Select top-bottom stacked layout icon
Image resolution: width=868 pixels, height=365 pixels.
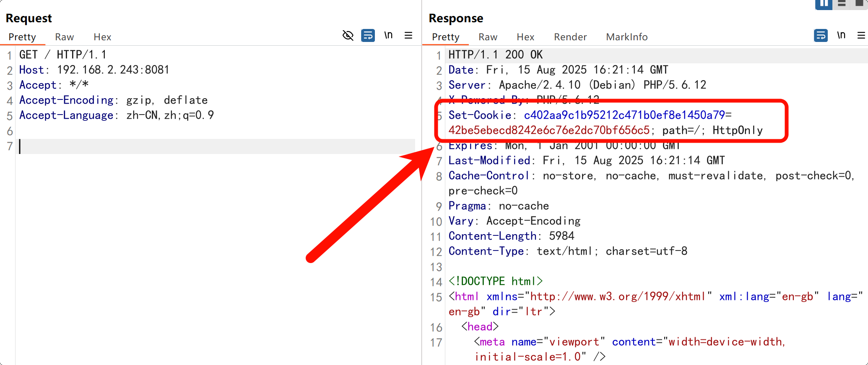click(842, 4)
